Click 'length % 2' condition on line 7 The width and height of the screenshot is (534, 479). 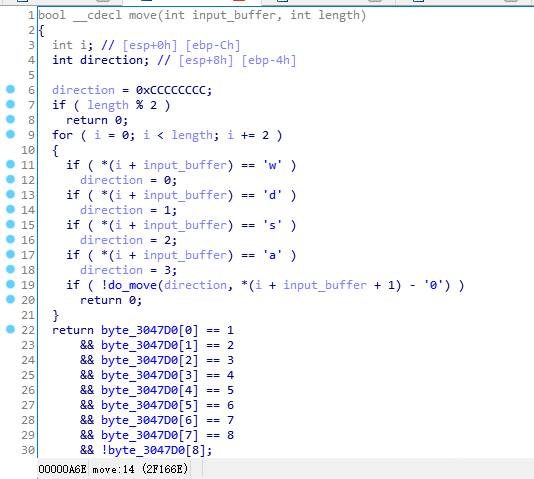point(122,105)
